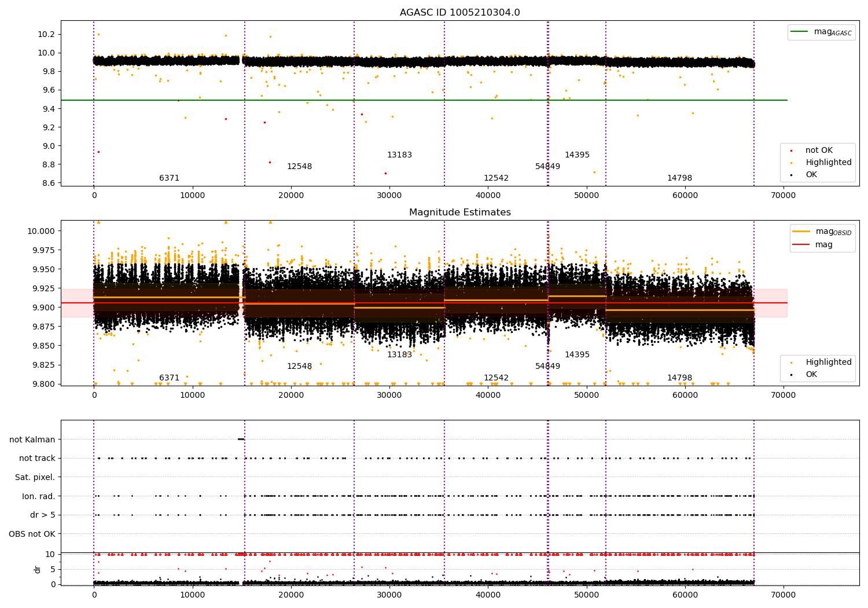Select the mag AGASC legend entry

click(822, 32)
